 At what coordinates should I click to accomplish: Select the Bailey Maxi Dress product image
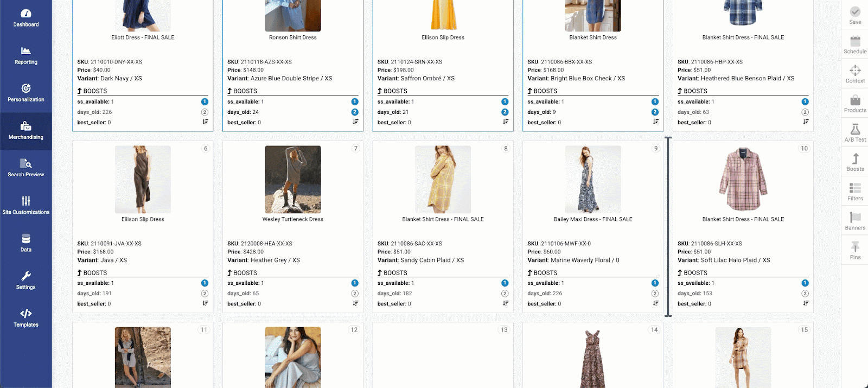click(593, 179)
